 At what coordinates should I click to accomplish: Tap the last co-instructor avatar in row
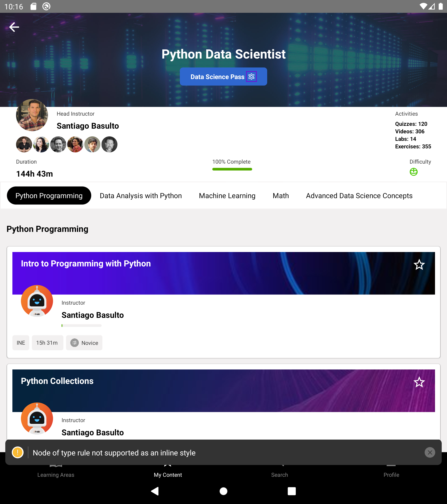[x=109, y=144]
